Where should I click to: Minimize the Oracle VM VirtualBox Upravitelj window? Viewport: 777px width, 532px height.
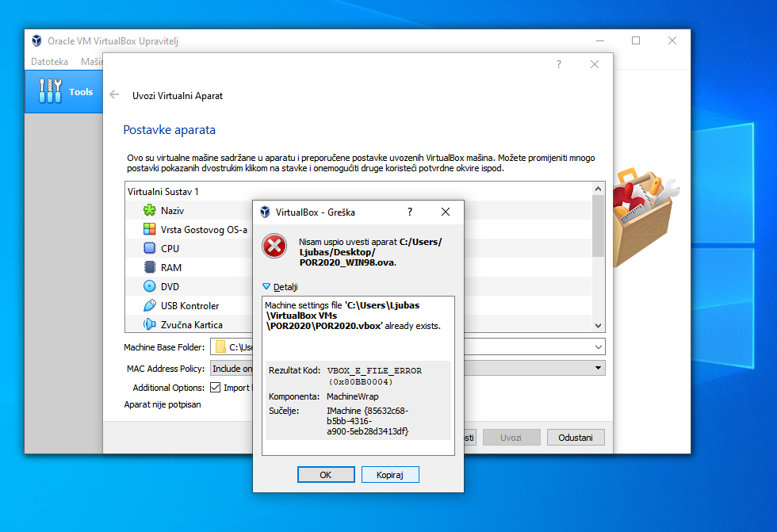pos(600,40)
